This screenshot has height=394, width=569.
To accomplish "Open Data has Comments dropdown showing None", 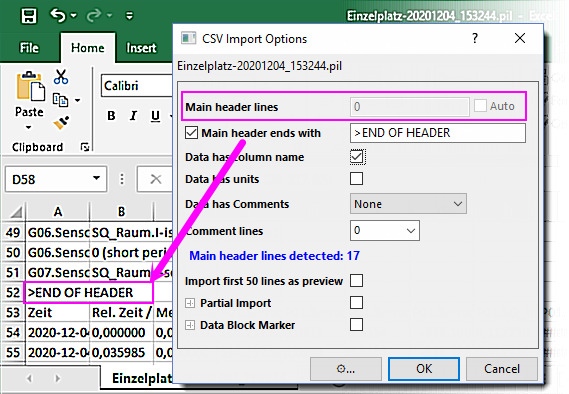I will click(408, 204).
